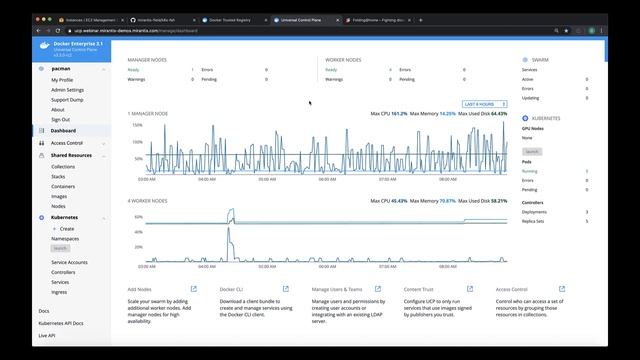Open the Live API link
640x360 pixels.
click(x=47, y=336)
